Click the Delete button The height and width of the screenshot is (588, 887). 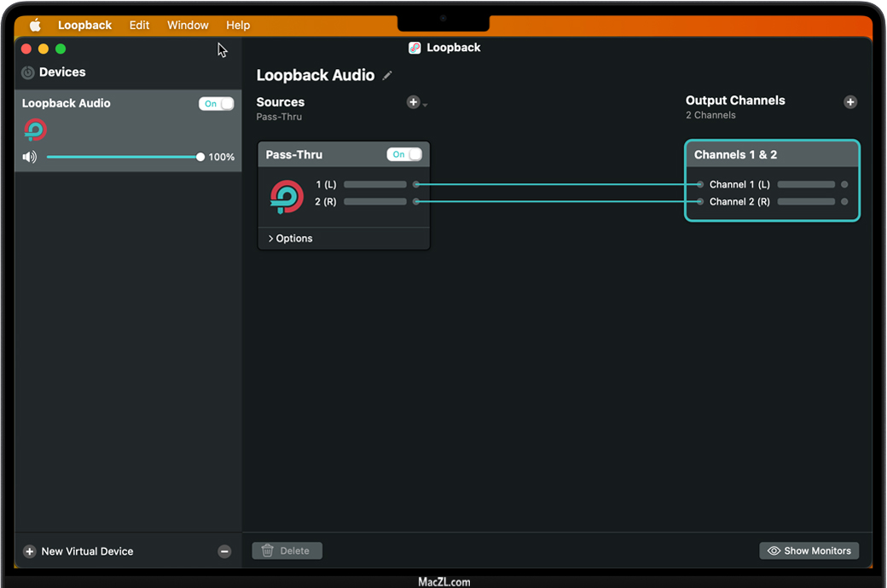(287, 551)
